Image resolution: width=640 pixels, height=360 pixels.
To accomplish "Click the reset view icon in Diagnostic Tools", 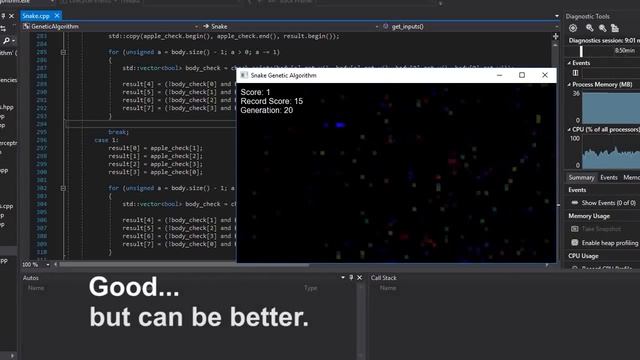I will point(615,28).
